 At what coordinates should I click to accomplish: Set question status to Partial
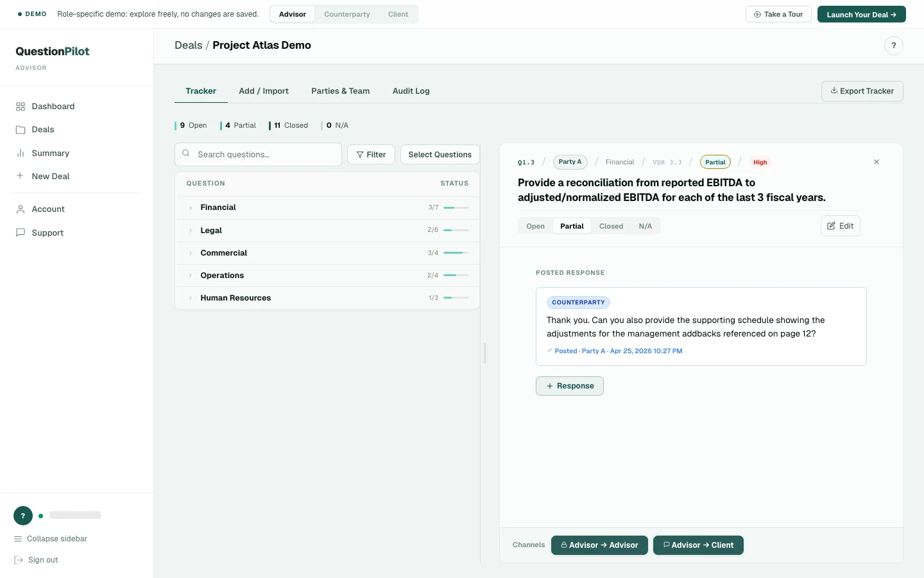(572, 226)
